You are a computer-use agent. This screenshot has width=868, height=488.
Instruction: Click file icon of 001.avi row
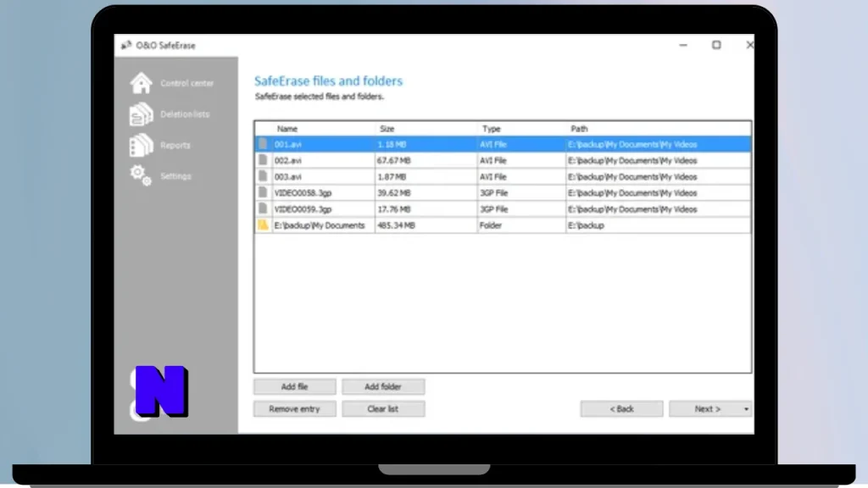click(263, 144)
